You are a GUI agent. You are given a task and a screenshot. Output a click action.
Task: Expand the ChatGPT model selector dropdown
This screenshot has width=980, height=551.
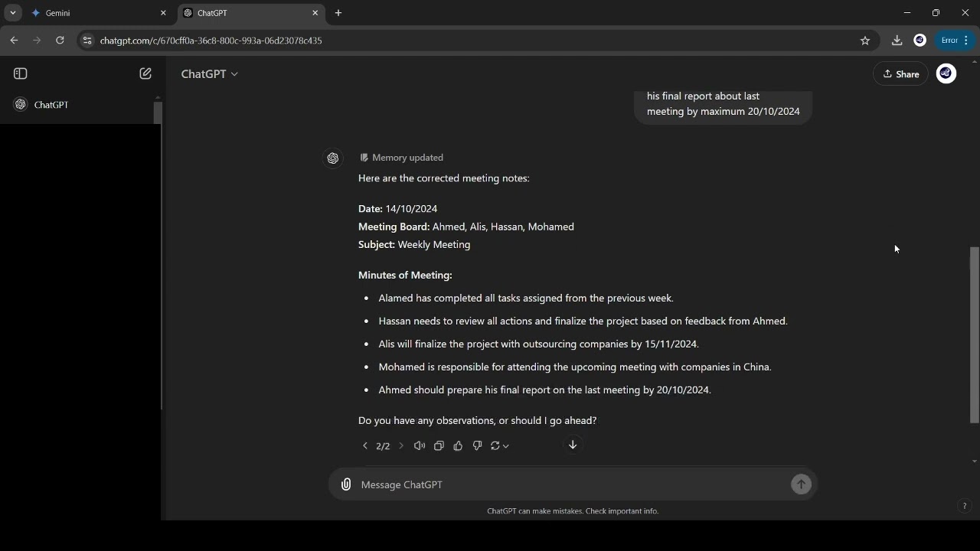pyautogui.click(x=209, y=73)
